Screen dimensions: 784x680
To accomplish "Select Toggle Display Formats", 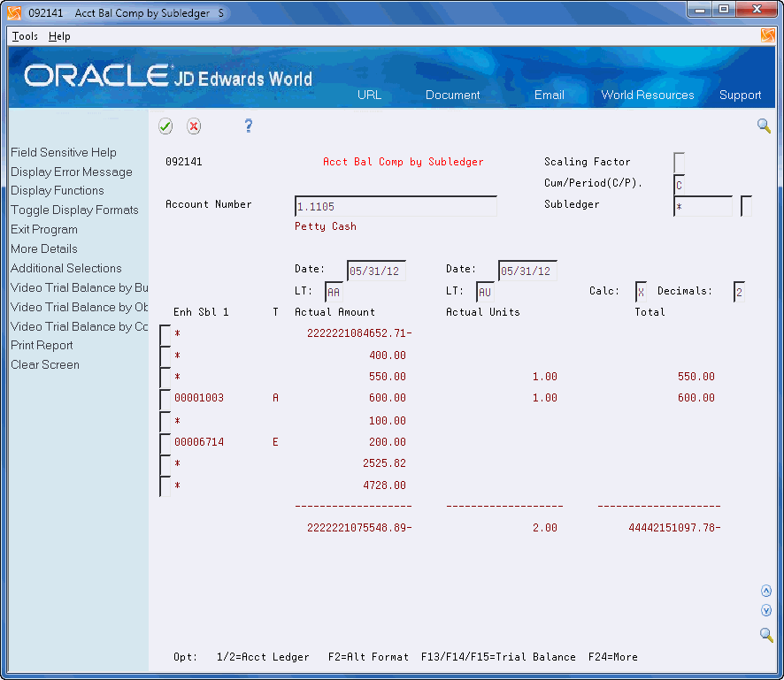I will 74,210.
